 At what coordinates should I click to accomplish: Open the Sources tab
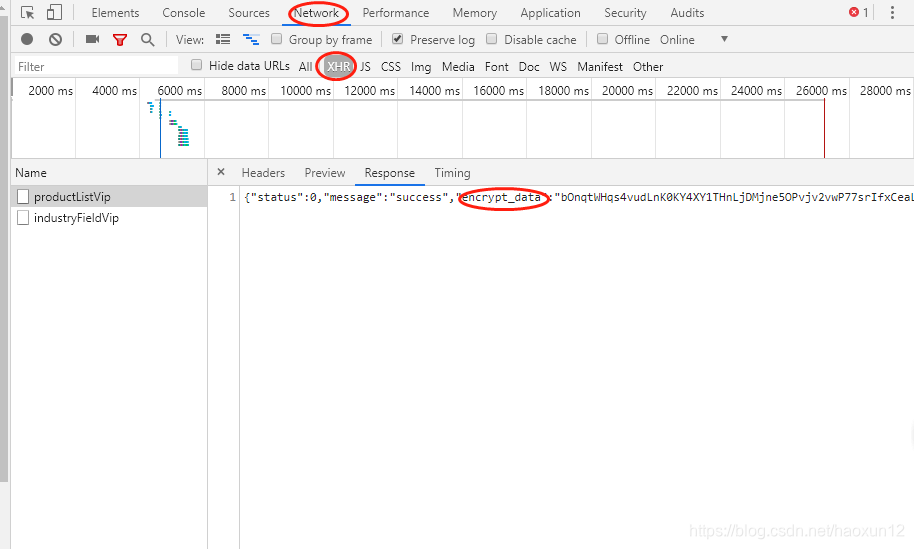249,13
